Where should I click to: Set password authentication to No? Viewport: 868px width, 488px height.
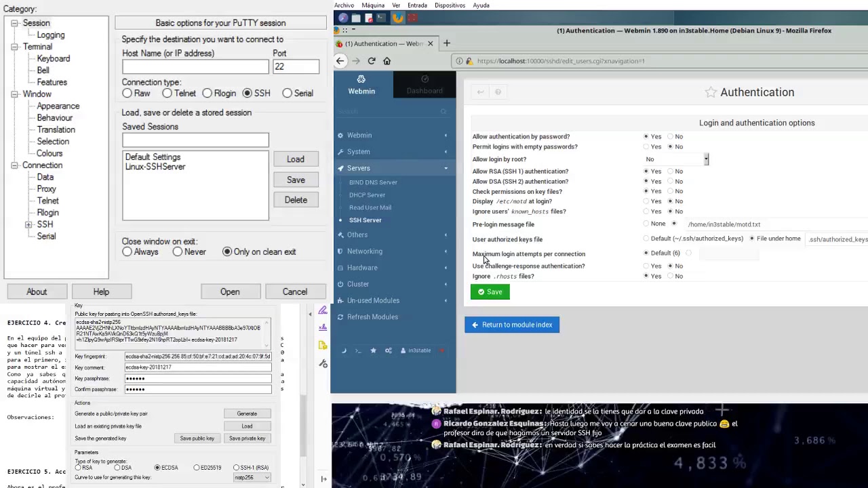click(670, 137)
